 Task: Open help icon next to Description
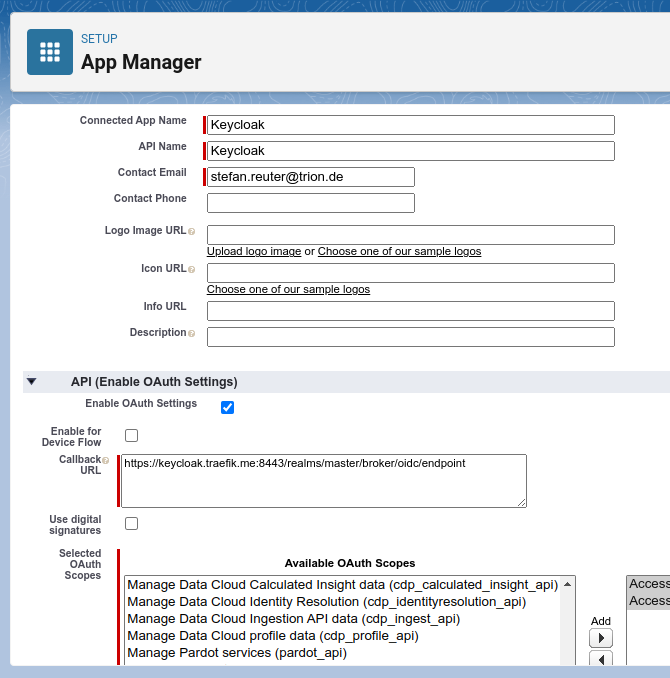192,333
